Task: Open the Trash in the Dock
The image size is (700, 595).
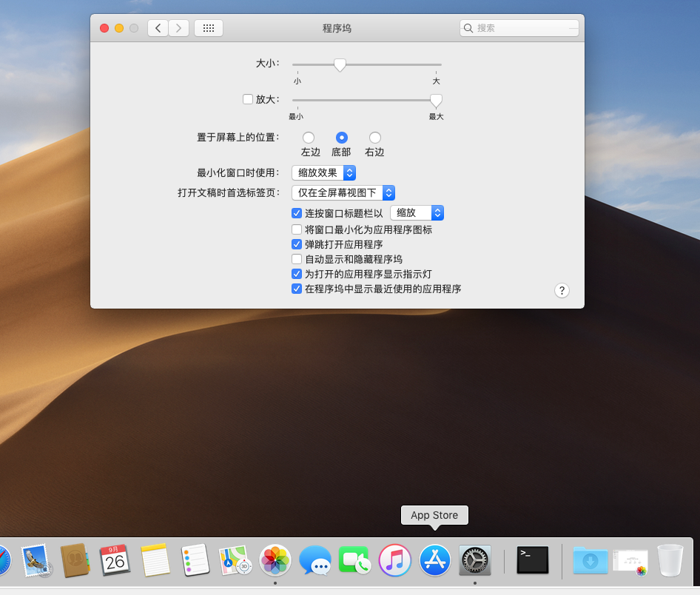Action: click(x=670, y=560)
